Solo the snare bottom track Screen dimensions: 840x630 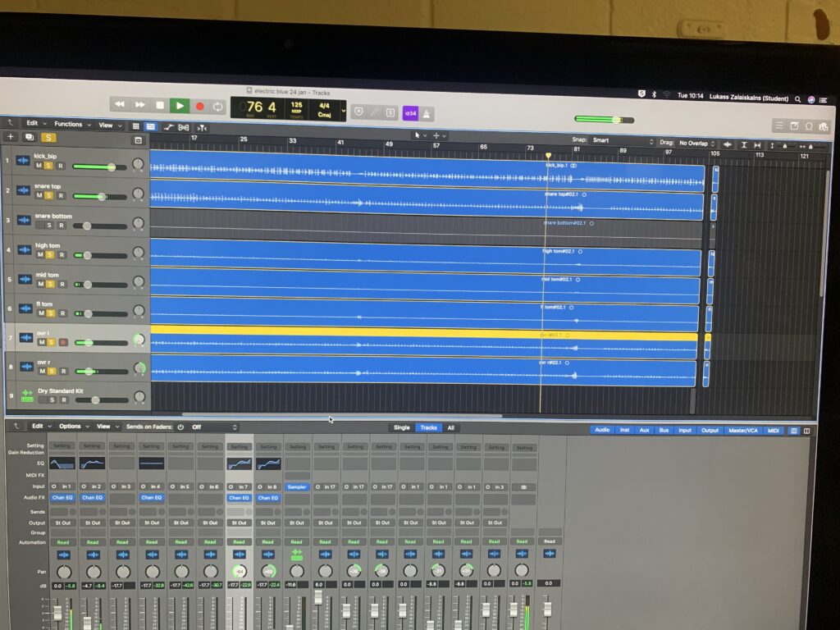[x=49, y=225]
